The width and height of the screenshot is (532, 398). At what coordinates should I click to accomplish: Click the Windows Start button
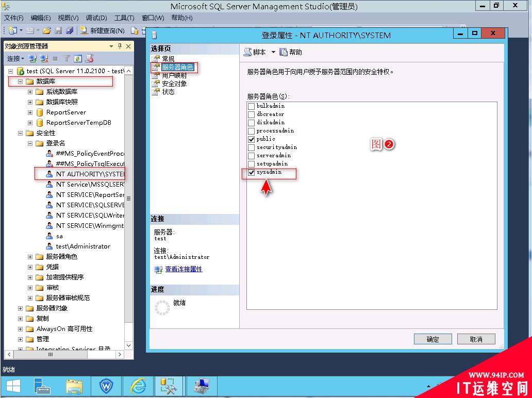[13, 387]
